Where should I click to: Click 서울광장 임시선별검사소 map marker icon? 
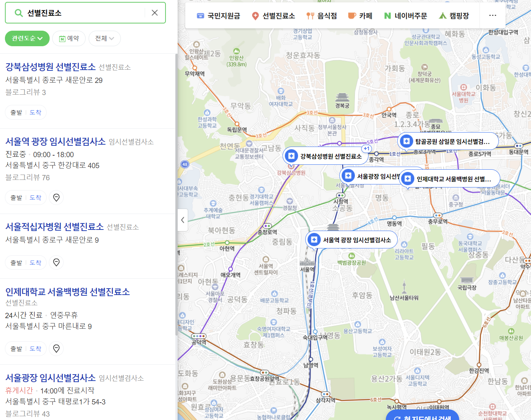(x=348, y=176)
